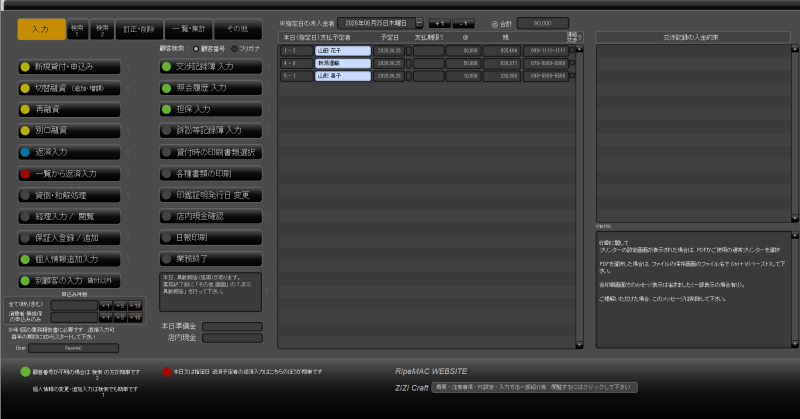
Task: Tick the 支払期限 checkbox for 山田 花子
Action: point(409,51)
